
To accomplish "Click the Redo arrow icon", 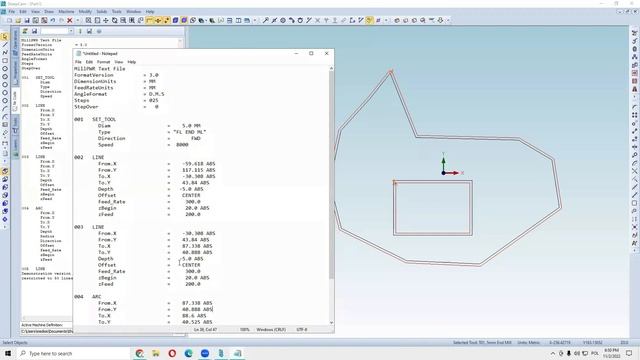I will [x=61, y=20].
